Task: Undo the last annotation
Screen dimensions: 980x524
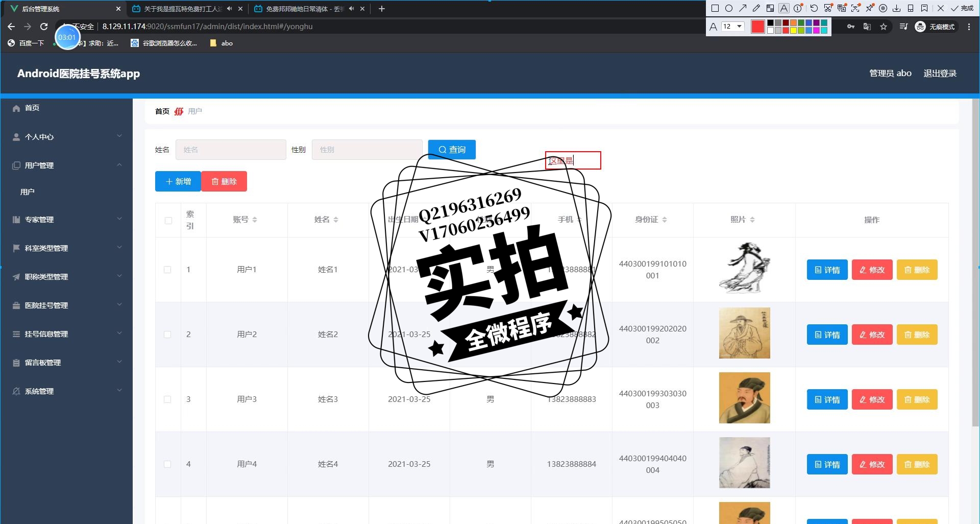Action: pos(814,8)
